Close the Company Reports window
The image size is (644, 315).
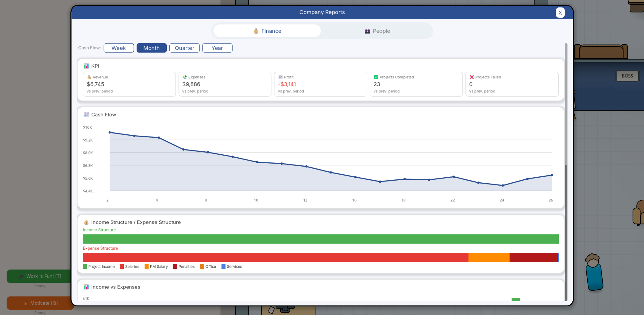(x=560, y=13)
